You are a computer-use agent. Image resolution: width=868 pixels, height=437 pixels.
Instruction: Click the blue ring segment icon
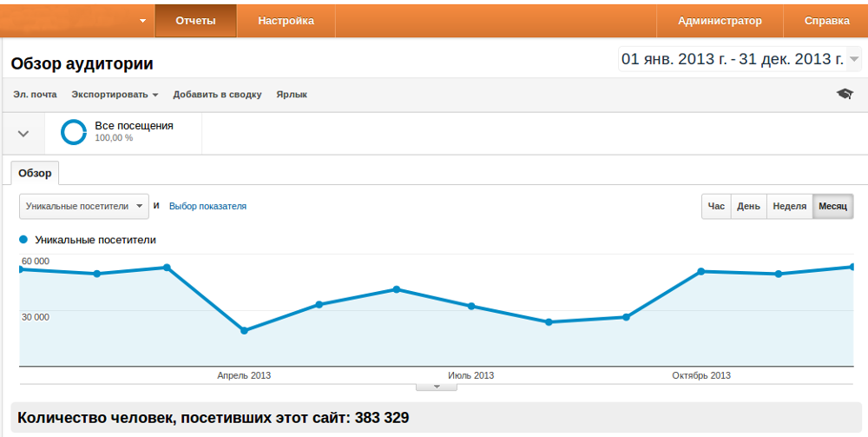73,132
